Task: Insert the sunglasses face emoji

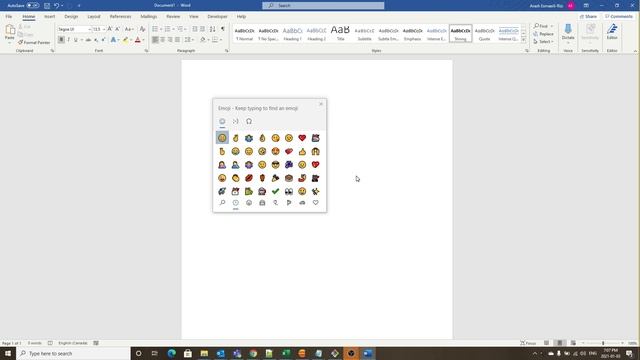Action: click(276, 164)
